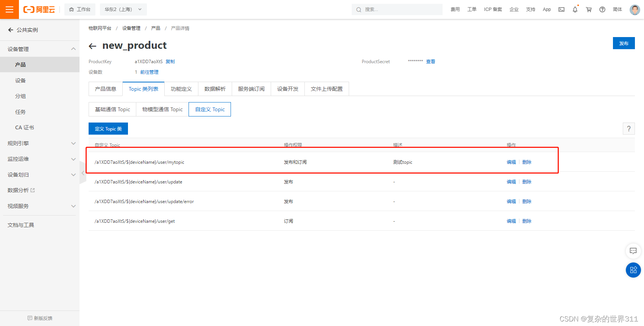The width and height of the screenshot is (644, 326).
Task: Click the 定义 Topic 类 button
Action: pos(108,129)
